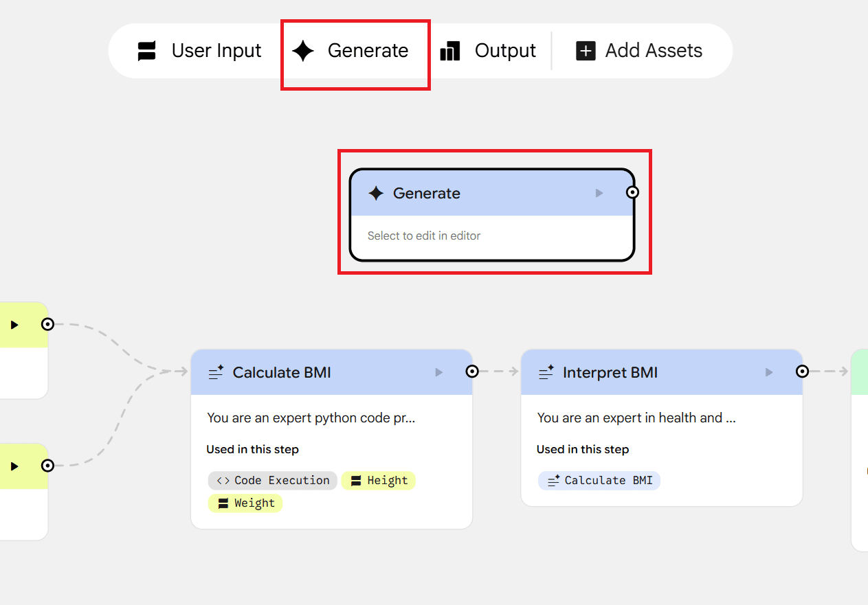Click the lower yellow node's output port
The height and width of the screenshot is (605, 868).
coord(47,466)
